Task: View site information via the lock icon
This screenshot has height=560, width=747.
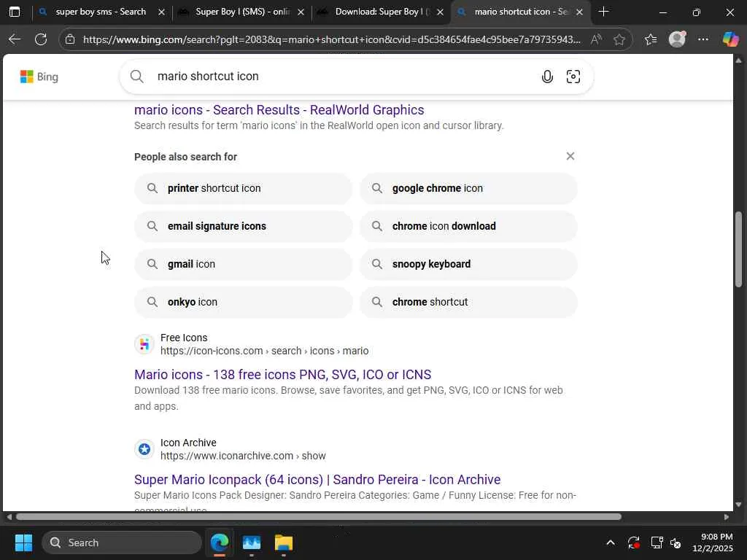Action: point(70,39)
